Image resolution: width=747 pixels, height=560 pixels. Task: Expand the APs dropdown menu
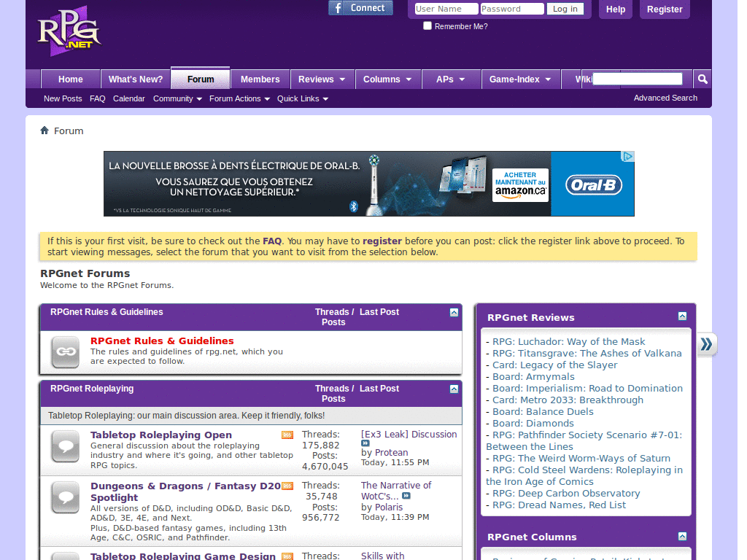[451, 79]
